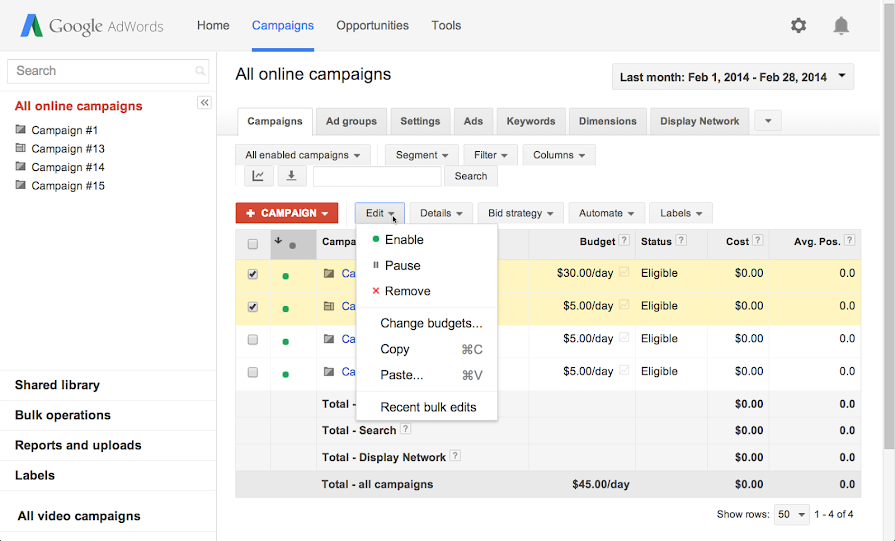Click the Status column help icon

(x=681, y=241)
